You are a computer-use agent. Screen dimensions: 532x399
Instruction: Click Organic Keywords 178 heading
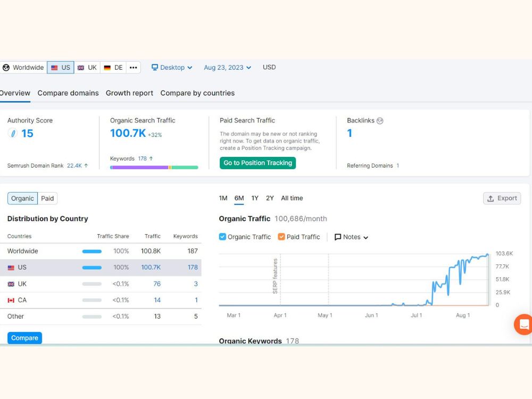pyautogui.click(x=259, y=340)
